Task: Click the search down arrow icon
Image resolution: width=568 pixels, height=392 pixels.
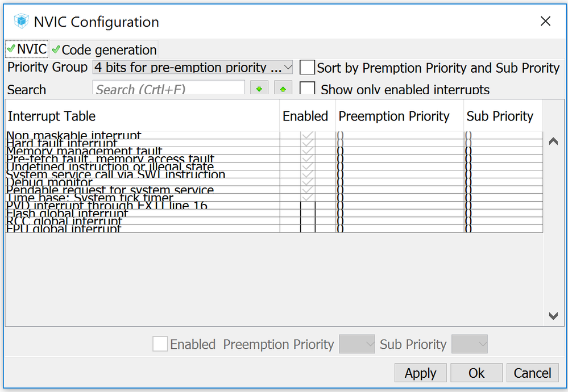Action: tap(259, 89)
